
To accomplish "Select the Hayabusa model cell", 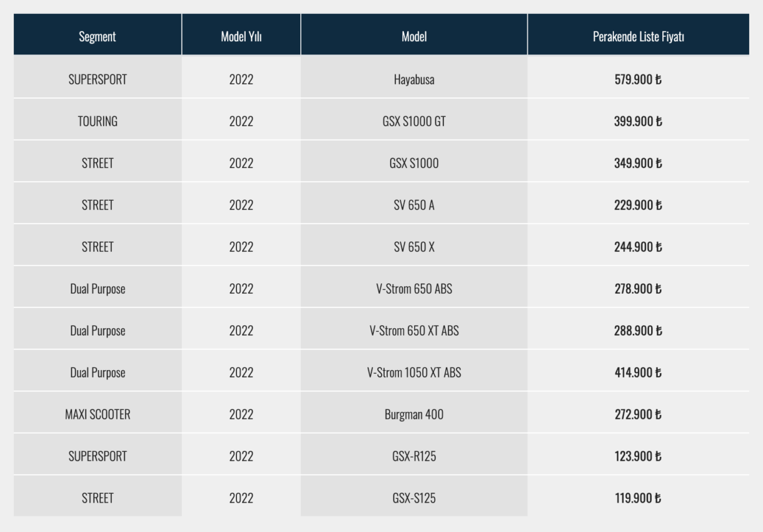I will (x=414, y=80).
